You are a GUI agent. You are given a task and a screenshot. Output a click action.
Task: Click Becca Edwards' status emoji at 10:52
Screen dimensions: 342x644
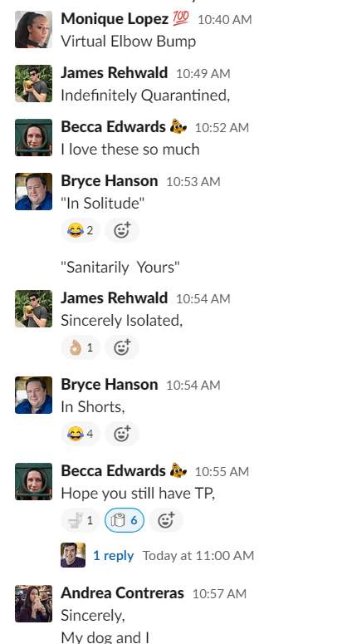(178, 127)
